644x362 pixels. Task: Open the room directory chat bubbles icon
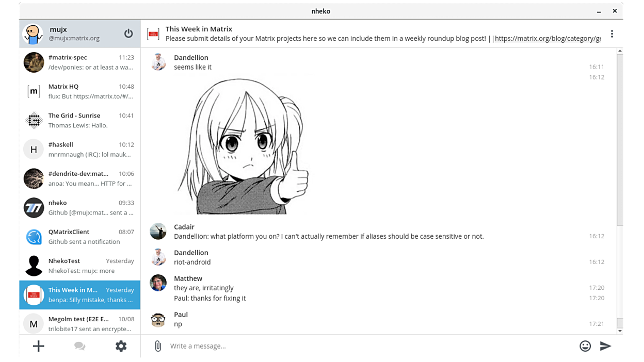click(79, 346)
